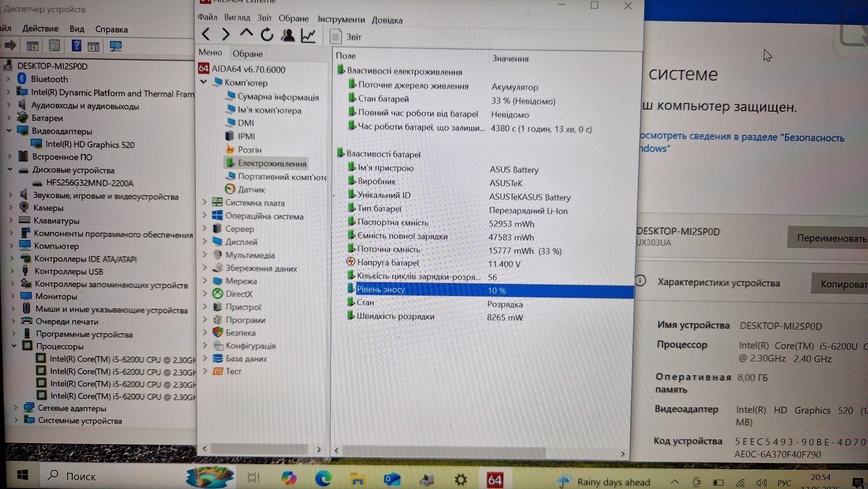Expand the Тест node
868x489 pixels.
coord(205,371)
